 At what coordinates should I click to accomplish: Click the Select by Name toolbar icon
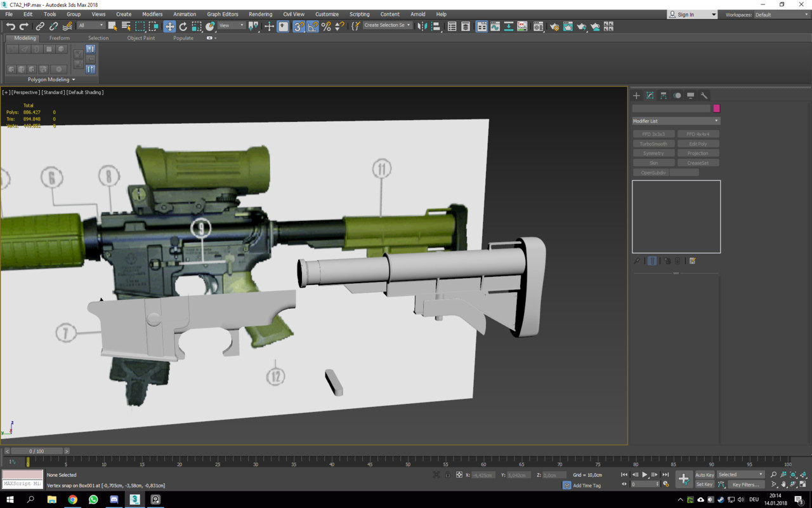[x=124, y=26]
